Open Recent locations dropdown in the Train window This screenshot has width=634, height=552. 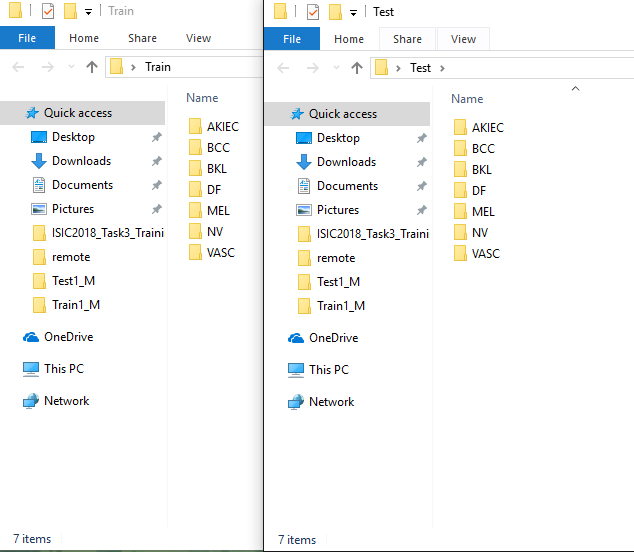tap(71, 67)
